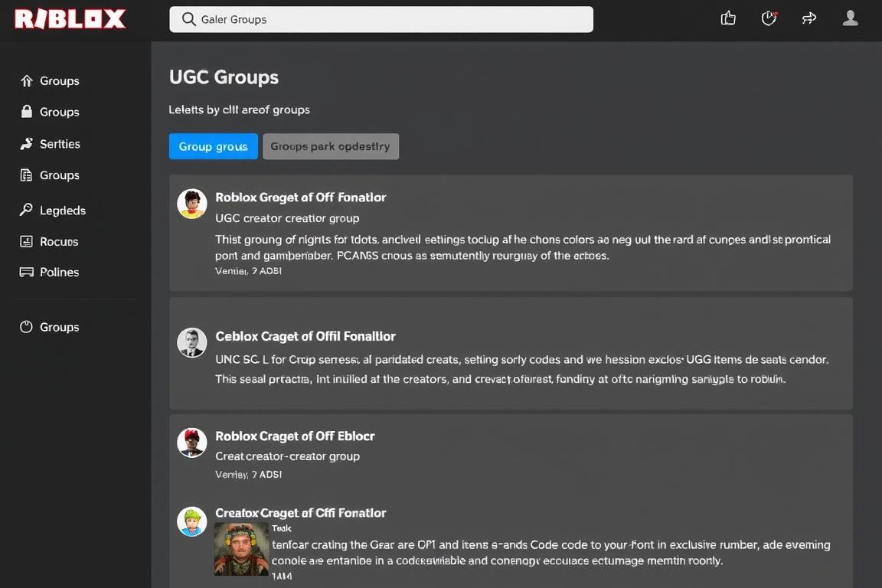Click the share arrow icon in the top bar
882x588 pixels.
click(x=808, y=18)
